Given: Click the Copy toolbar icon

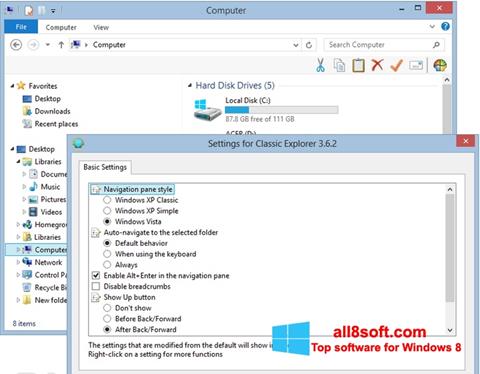Looking at the screenshot, I should (339, 65).
